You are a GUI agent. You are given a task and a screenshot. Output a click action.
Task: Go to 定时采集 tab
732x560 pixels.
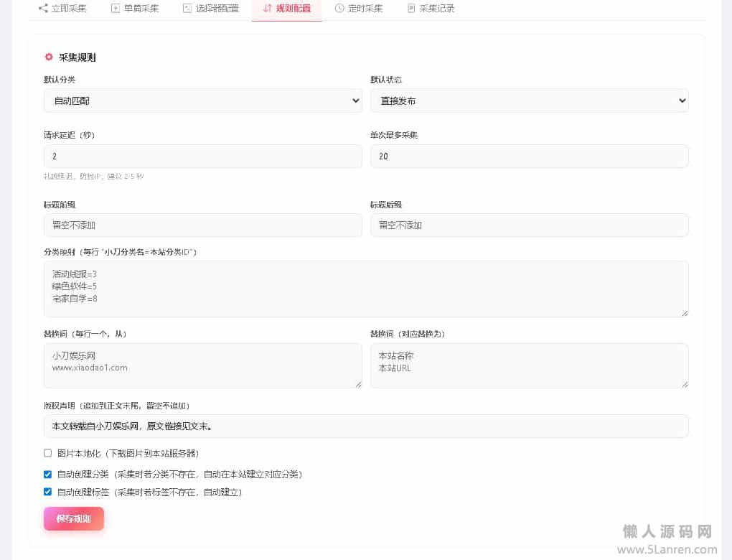(x=359, y=9)
